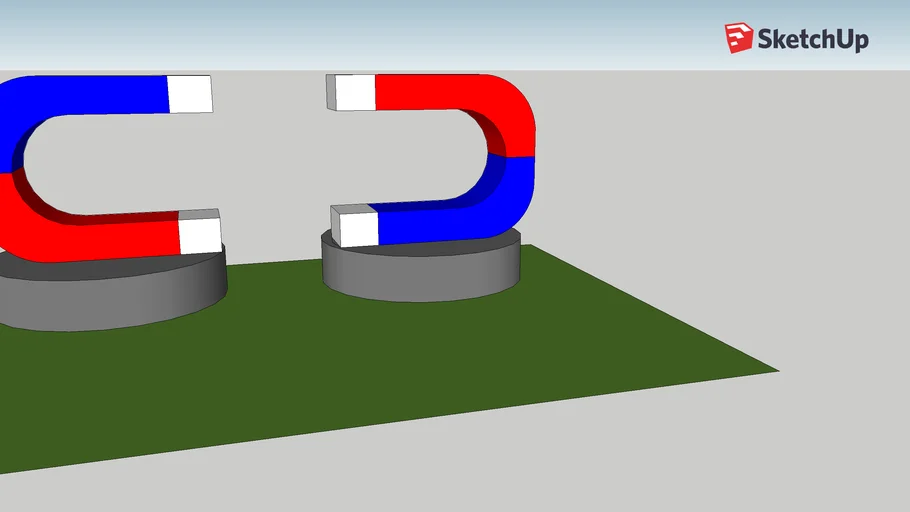The height and width of the screenshot is (512, 910).
Task: Select the right magnet's blue lower arm
Action: point(440,223)
